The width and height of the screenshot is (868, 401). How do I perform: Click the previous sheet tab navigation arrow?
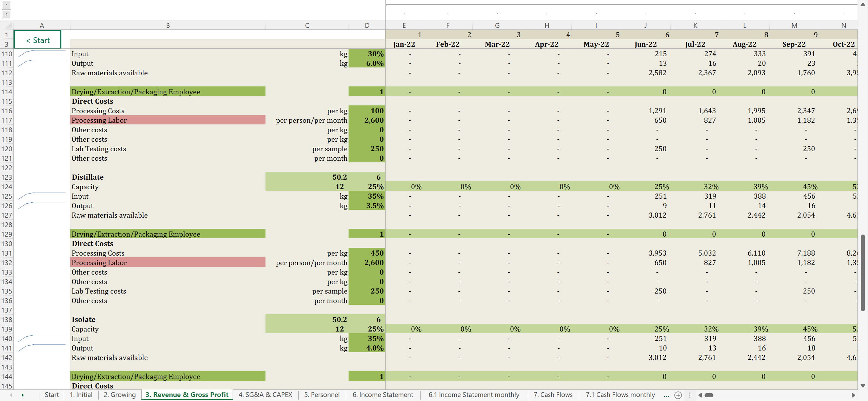click(11, 395)
